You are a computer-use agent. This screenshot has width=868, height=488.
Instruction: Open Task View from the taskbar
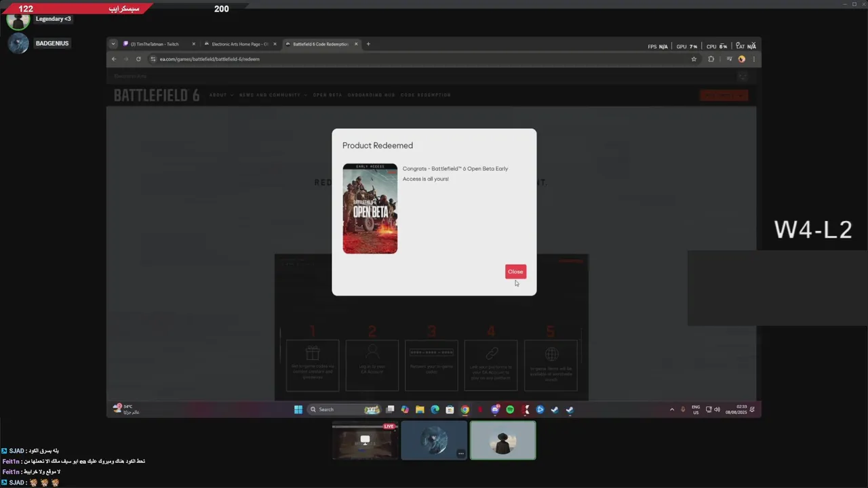click(x=390, y=409)
